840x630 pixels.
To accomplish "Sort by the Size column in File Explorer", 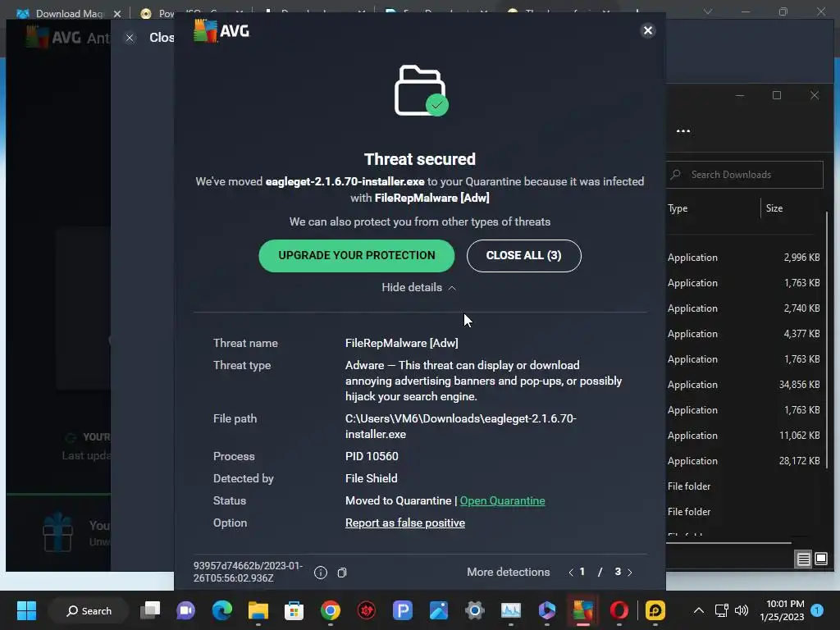I will pos(774,208).
